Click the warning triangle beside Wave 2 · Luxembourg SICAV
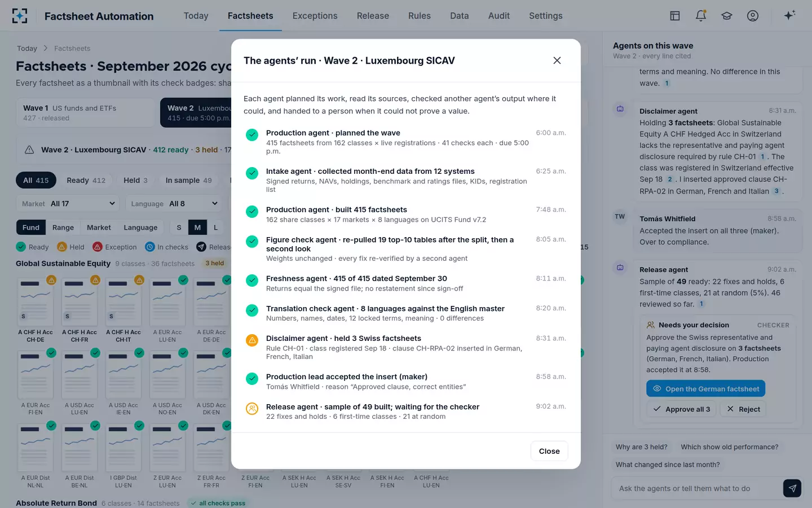Viewport: 812px width, 508px height. (29, 150)
